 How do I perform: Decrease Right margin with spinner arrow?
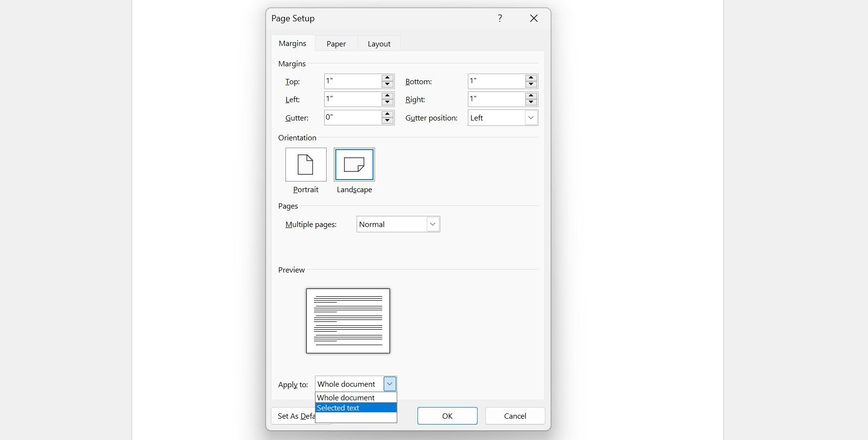point(531,102)
